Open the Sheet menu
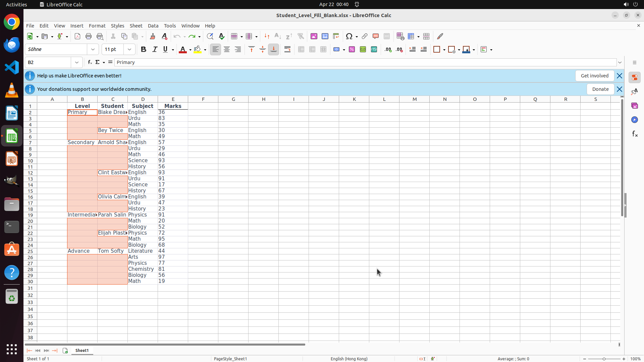644x362 pixels. pos(136,26)
